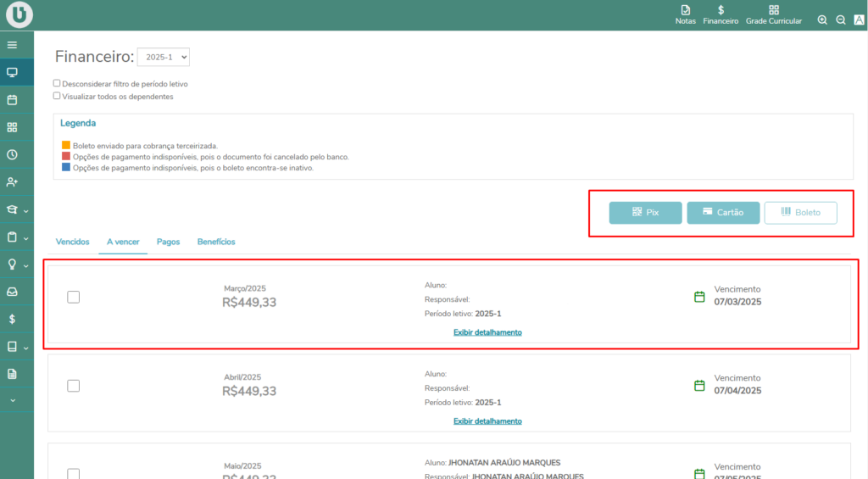
Task: Switch to the Vencidos tab
Action: 72,242
